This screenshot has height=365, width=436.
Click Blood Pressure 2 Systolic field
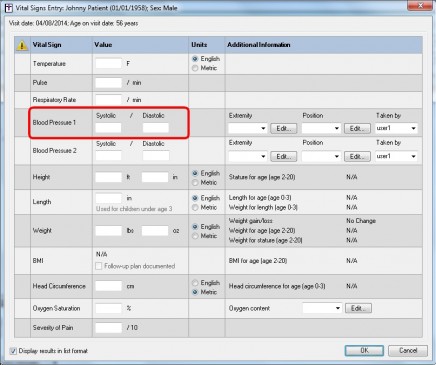(x=108, y=156)
